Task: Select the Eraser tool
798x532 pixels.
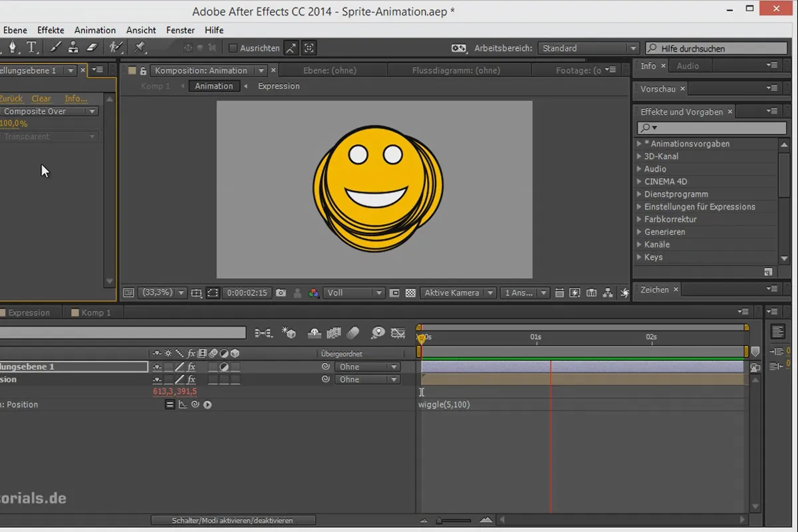Action: tap(92, 47)
